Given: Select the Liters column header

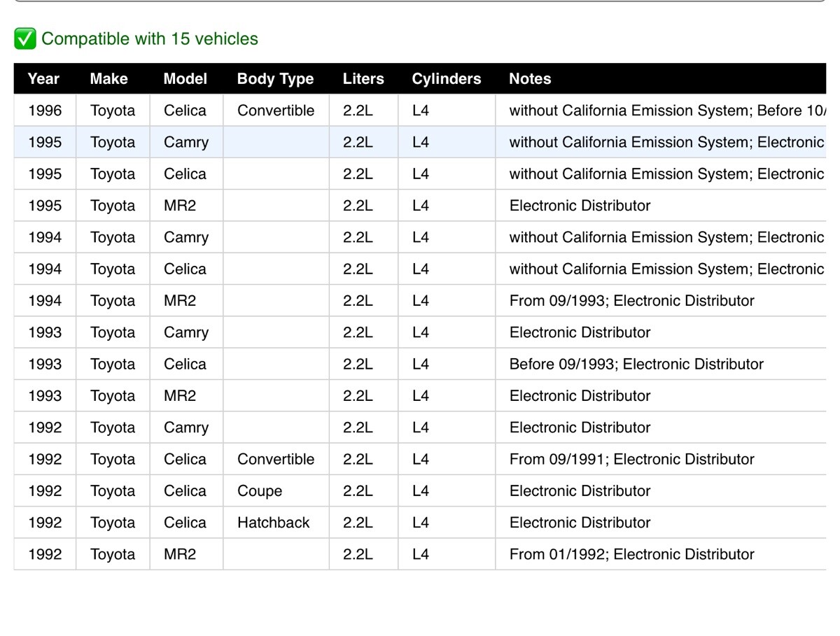Looking at the screenshot, I should click(x=363, y=79).
